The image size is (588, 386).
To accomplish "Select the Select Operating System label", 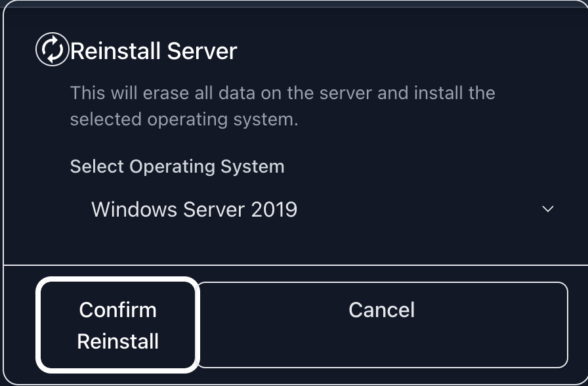I will click(x=177, y=166).
